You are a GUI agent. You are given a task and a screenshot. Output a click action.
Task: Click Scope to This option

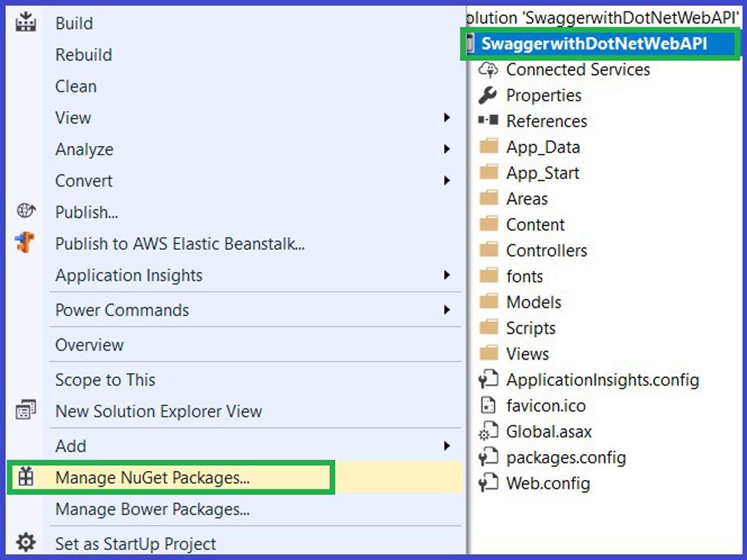point(104,379)
